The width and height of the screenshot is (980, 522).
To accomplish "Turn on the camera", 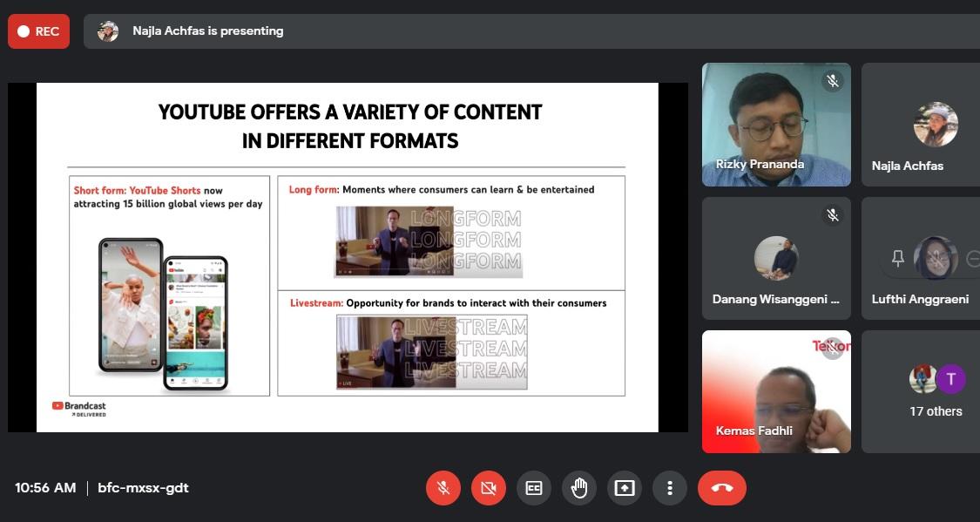I will coord(489,488).
